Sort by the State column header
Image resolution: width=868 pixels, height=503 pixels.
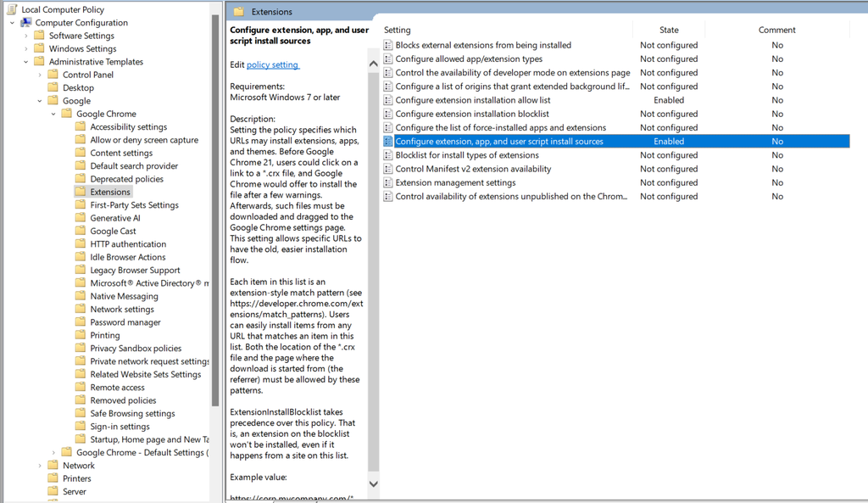669,30
